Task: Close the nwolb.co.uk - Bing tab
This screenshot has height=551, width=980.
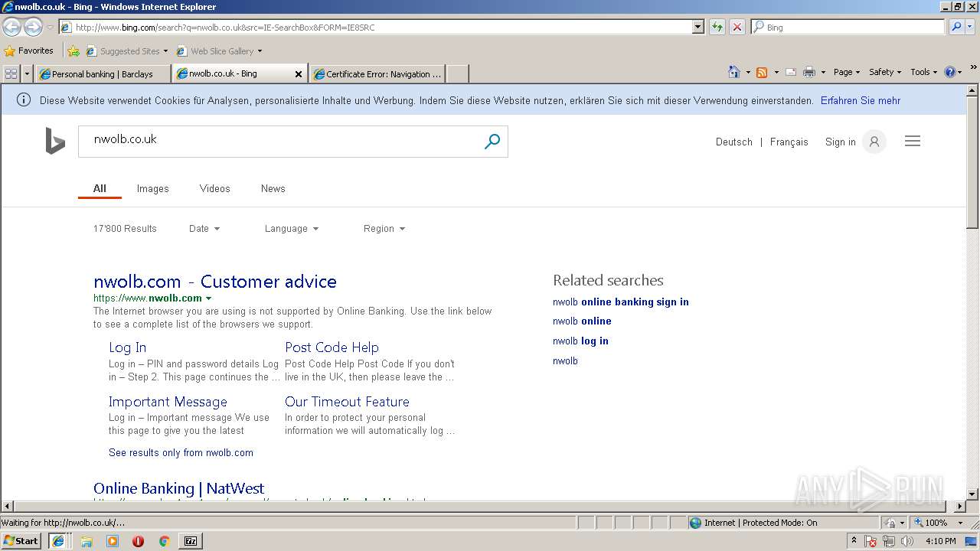Action: [x=299, y=74]
